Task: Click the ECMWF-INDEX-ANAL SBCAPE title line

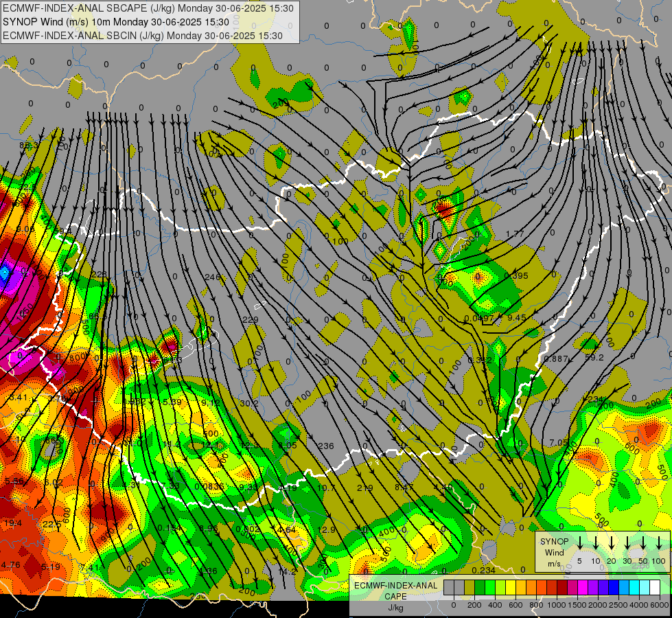Action: tap(148, 8)
